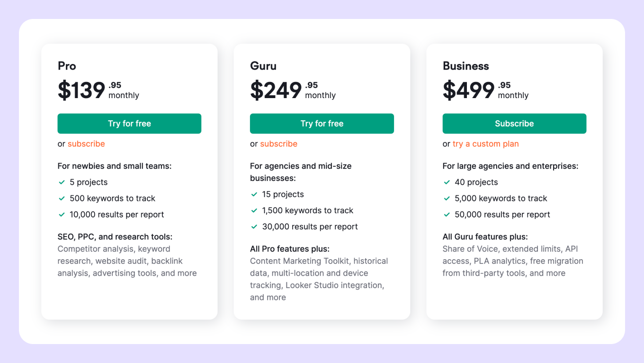Select the Pro plan title
This screenshot has width=644, height=363.
point(67,66)
